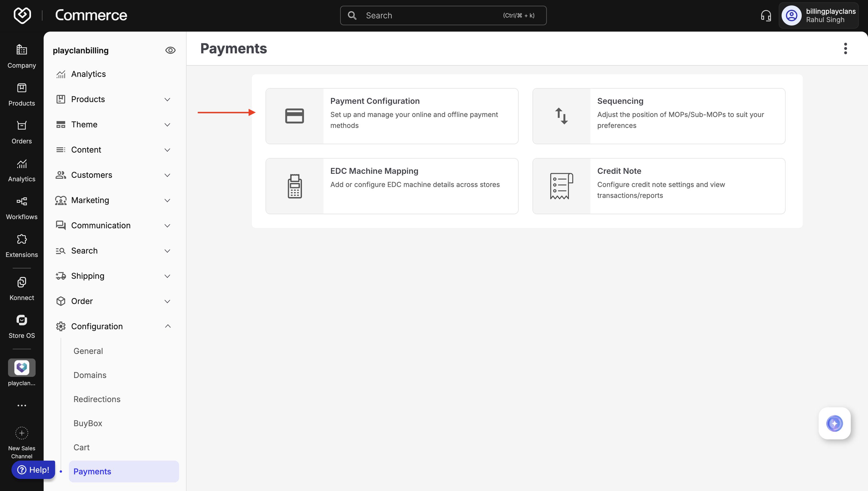Toggle the storefront preview eye icon

[x=170, y=50]
